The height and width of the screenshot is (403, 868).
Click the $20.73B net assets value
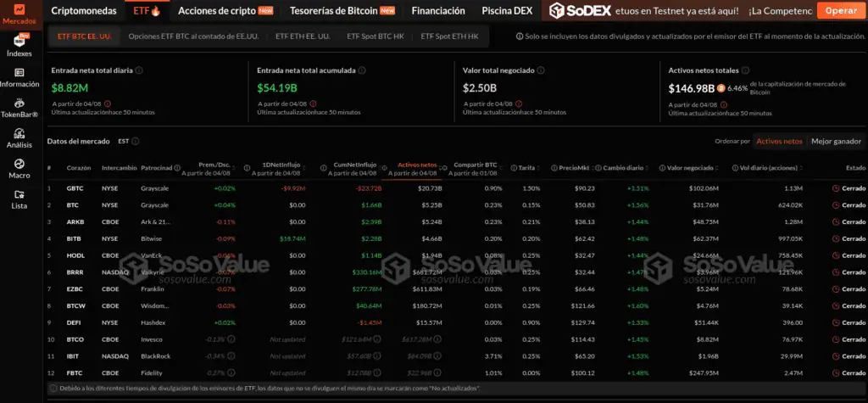coord(430,188)
